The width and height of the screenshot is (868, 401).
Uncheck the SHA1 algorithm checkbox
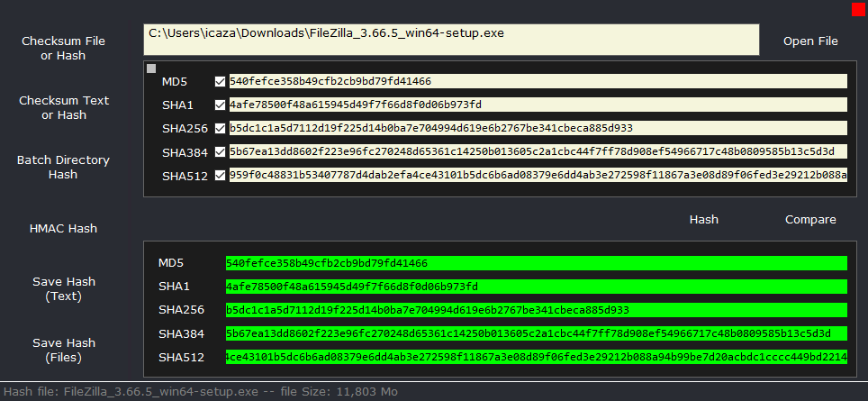point(221,105)
